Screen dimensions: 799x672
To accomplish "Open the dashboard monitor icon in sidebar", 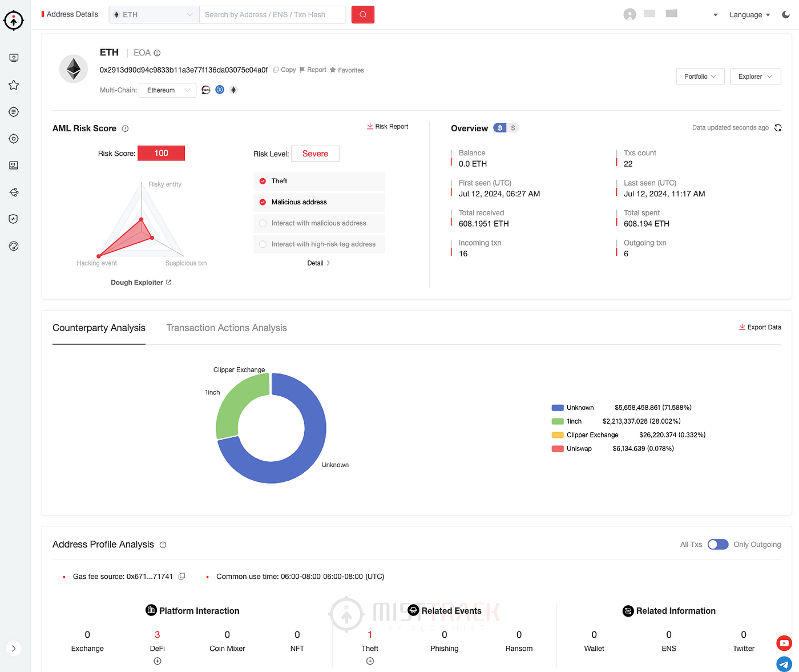I will (x=14, y=58).
